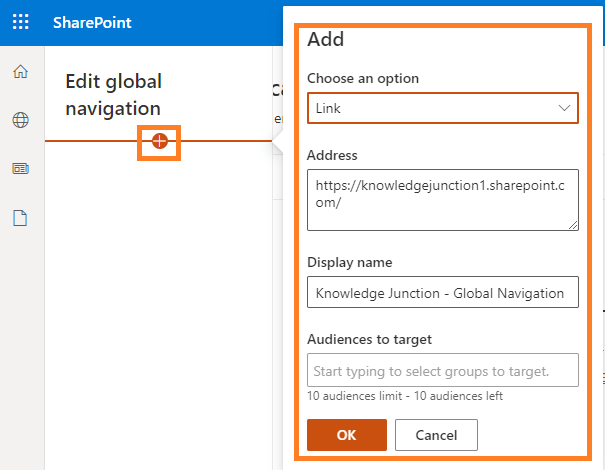Click the plus add navigation item button
The height and width of the screenshot is (470, 605).
pos(159,141)
